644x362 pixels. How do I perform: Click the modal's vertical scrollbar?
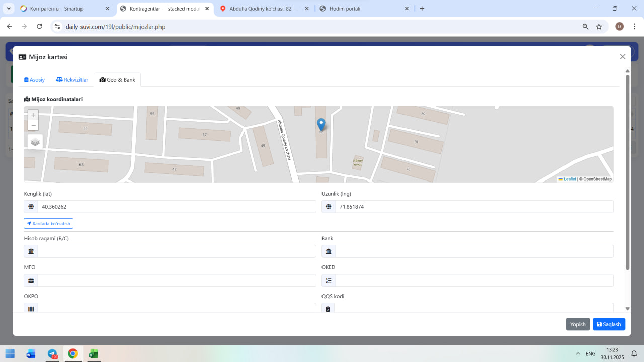click(x=627, y=171)
